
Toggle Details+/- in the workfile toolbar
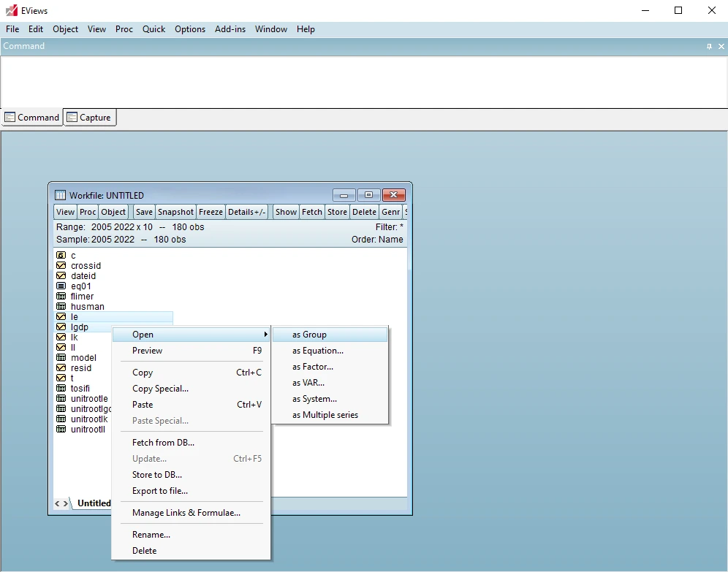pyautogui.click(x=247, y=212)
